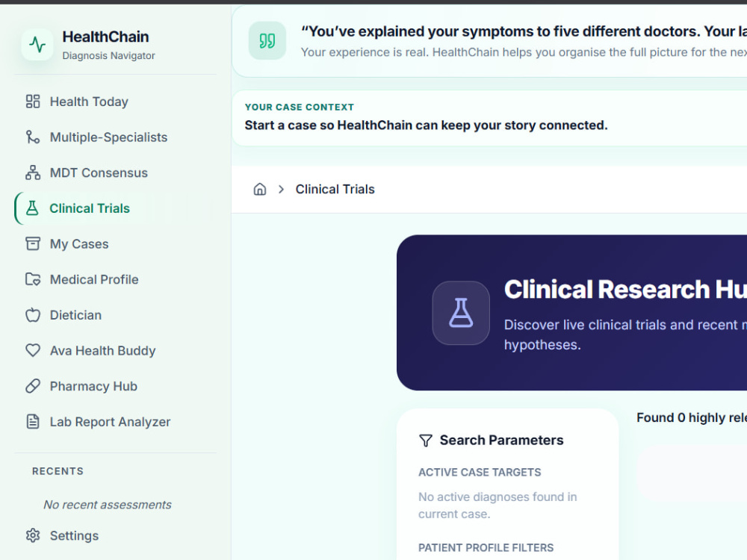Click the My Cases archive box icon
Image resolution: width=747 pixels, height=560 pixels.
pos(33,244)
